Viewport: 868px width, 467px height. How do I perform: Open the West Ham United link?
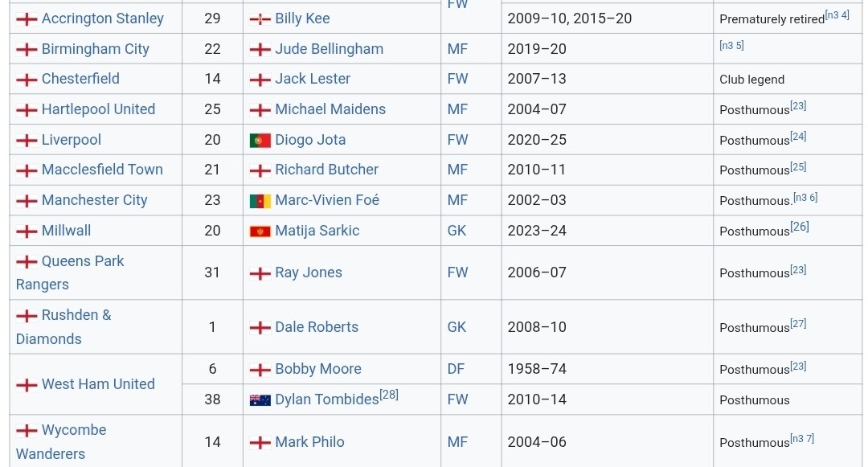click(x=98, y=384)
